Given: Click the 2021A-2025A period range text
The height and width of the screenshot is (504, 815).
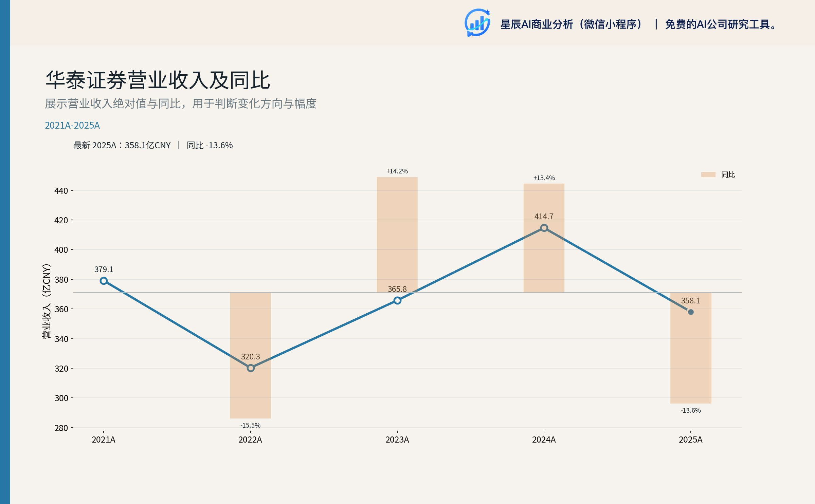Looking at the screenshot, I should 72,125.
